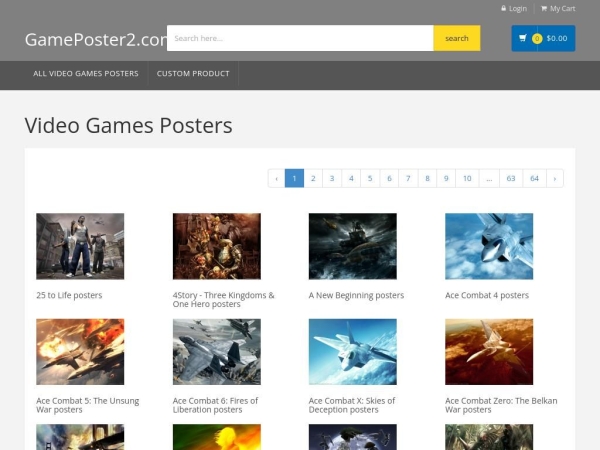Viewport: 600px width, 450px height.
Task: Open the Login link
Action: click(x=518, y=8)
